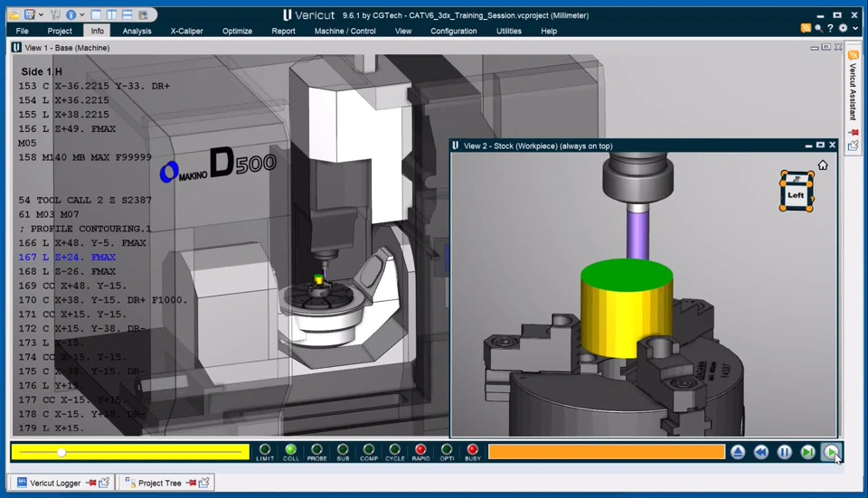
Task: Click the search magnifier icon
Action: click(x=818, y=28)
